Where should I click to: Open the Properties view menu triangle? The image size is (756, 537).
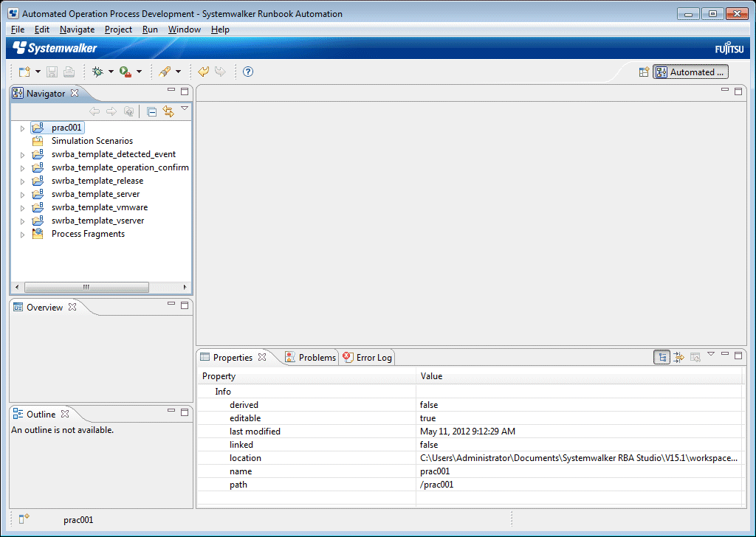click(x=711, y=354)
